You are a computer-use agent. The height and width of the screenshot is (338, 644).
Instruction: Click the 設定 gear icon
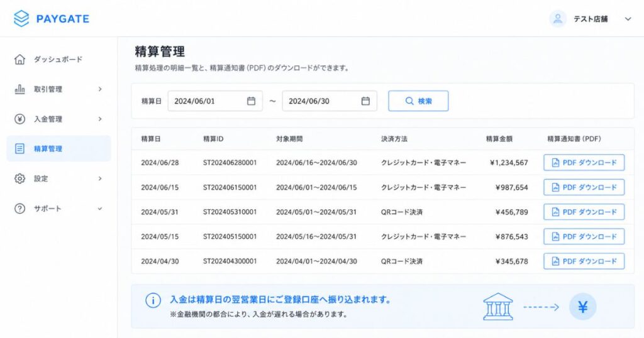point(19,178)
